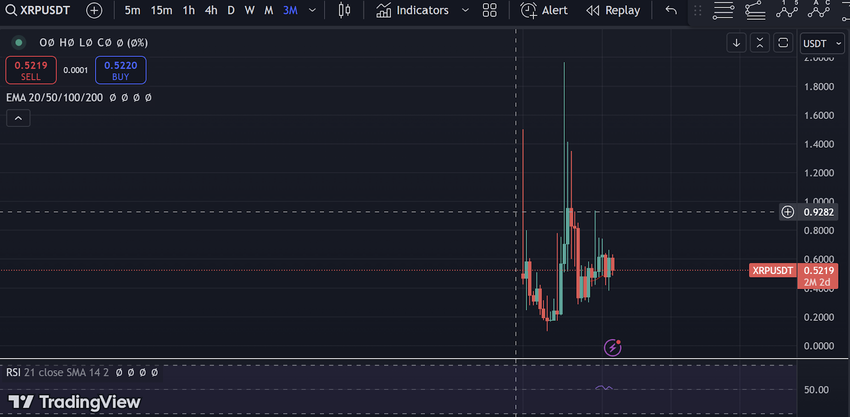This screenshot has height=417, width=850.
Task: Choose the D daily timeframe
Action: pyautogui.click(x=231, y=10)
